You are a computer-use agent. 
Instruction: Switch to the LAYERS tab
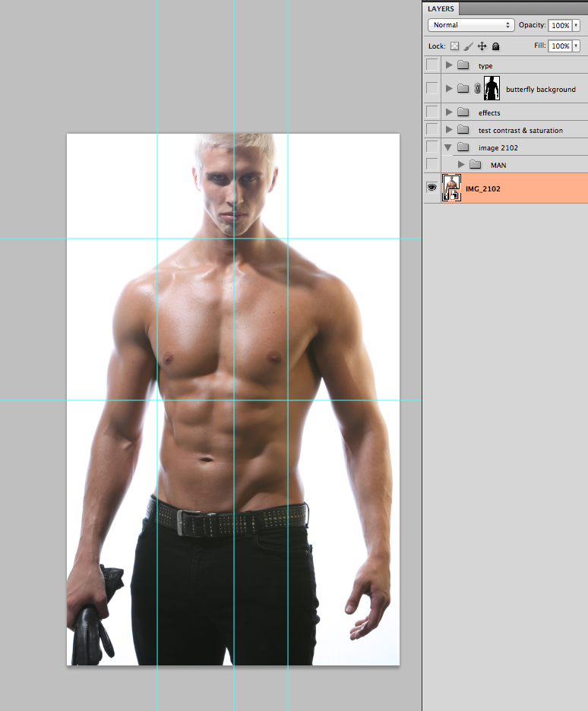(x=441, y=8)
